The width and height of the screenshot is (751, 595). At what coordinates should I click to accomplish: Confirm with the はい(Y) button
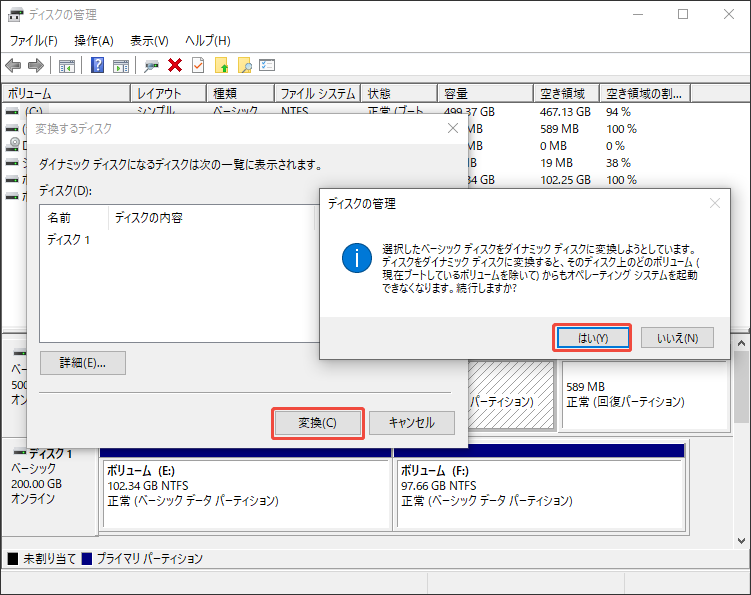(x=592, y=338)
